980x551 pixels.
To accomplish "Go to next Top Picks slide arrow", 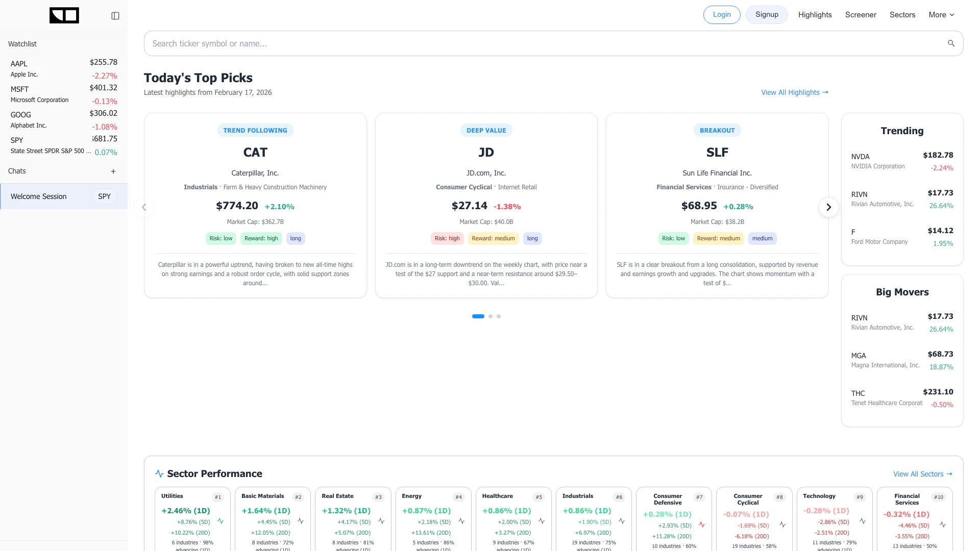I will (x=828, y=207).
